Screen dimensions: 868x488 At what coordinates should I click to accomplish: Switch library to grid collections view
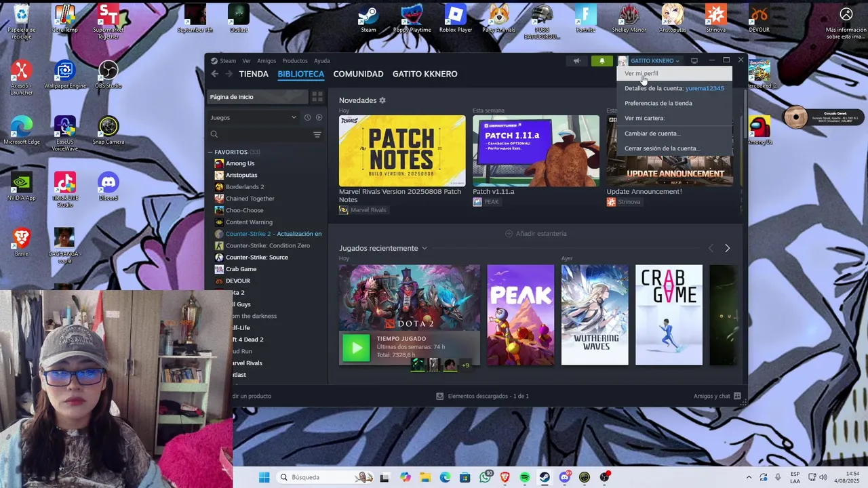point(317,97)
